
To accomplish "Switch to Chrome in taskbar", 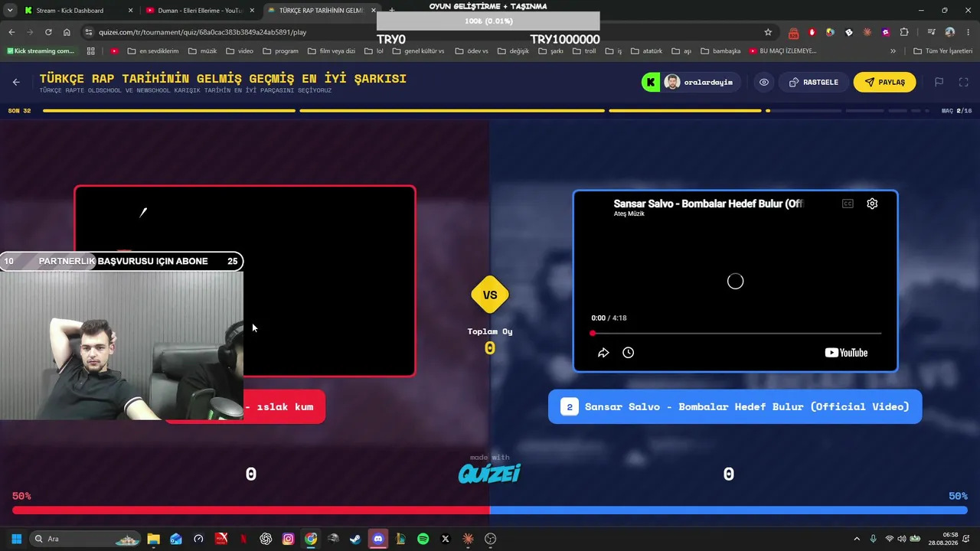I will coord(310,539).
